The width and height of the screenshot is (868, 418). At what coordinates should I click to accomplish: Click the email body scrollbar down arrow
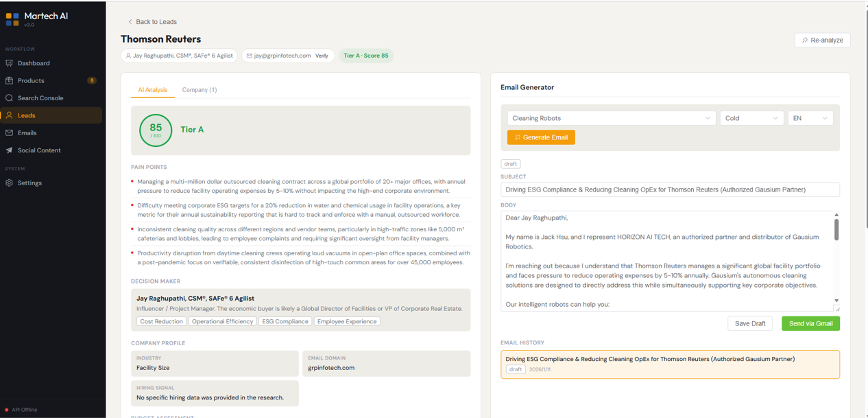point(836,301)
